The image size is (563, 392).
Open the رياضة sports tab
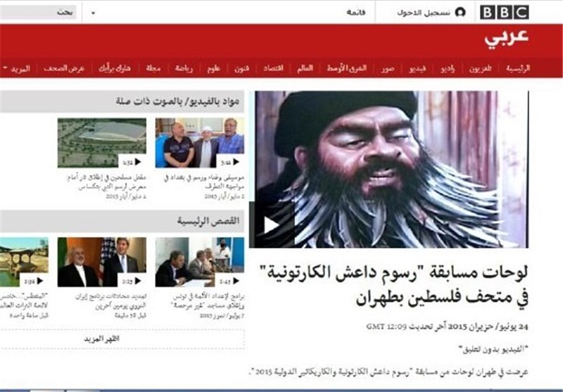coord(184,68)
